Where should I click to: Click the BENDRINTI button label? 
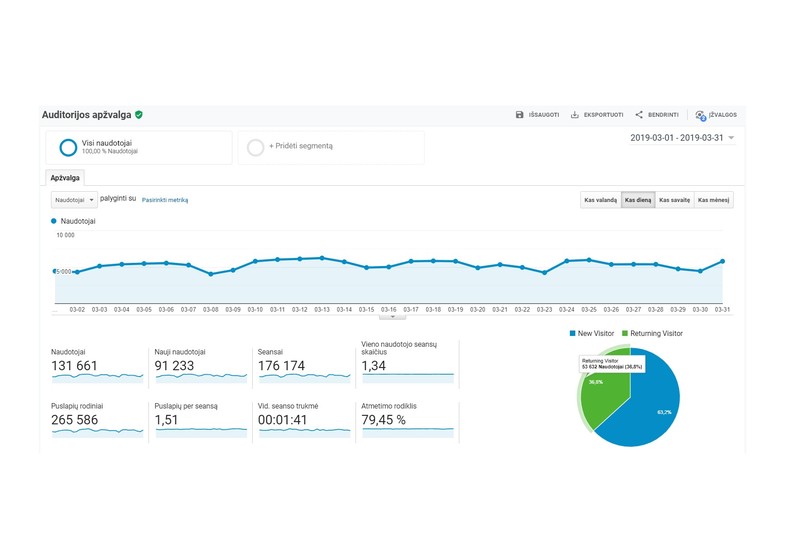pyautogui.click(x=663, y=115)
